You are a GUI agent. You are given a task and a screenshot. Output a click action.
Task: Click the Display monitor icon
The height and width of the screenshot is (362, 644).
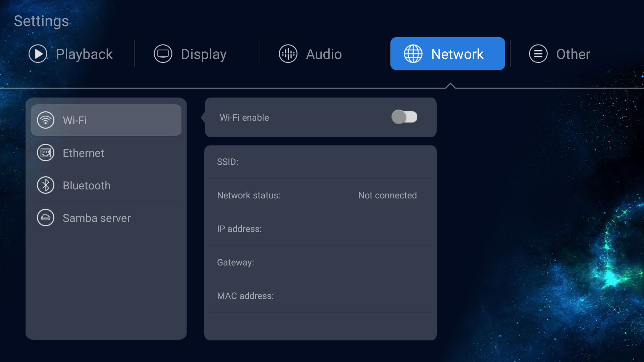(163, 54)
